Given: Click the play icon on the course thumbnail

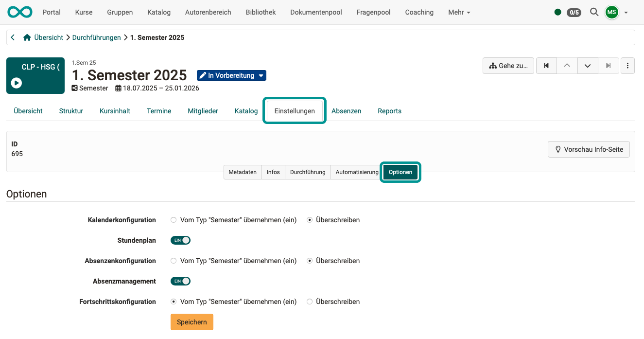Looking at the screenshot, I should pyautogui.click(x=17, y=83).
